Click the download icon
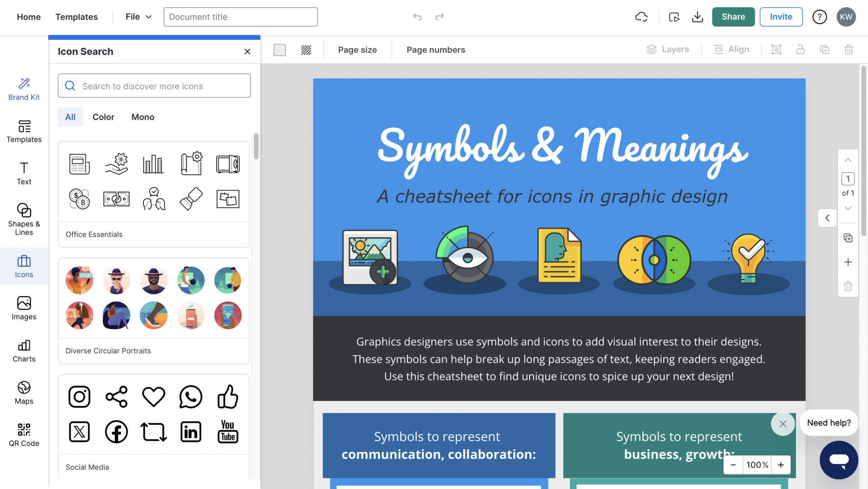The image size is (868, 489). click(697, 17)
